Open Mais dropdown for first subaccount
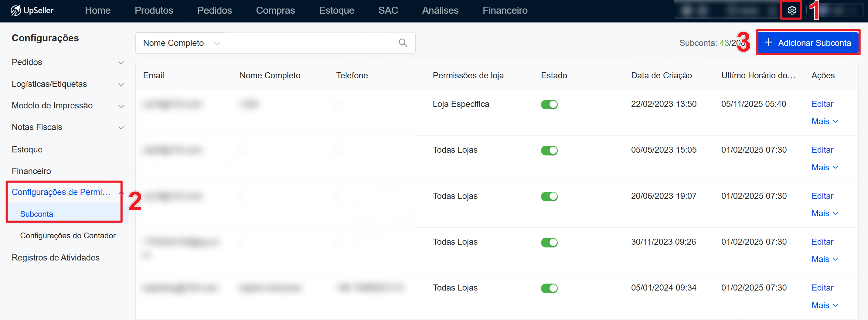The height and width of the screenshot is (320, 868). click(x=824, y=121)
